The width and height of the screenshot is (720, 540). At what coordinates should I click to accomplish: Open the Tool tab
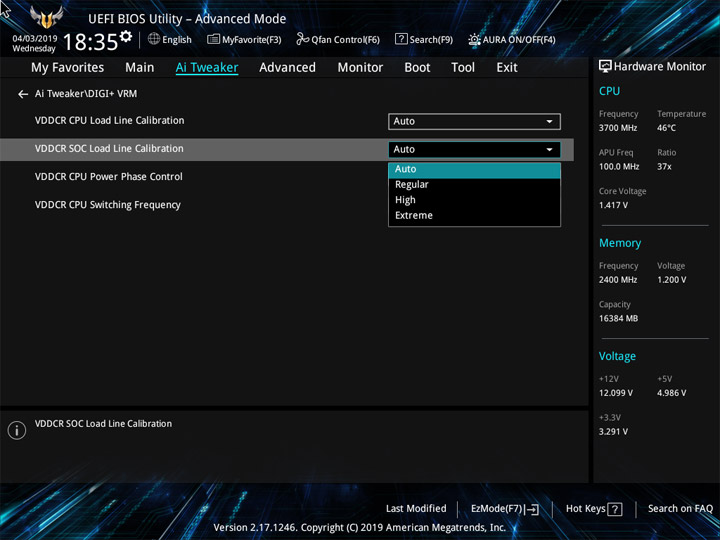click(x=463, y=68)
